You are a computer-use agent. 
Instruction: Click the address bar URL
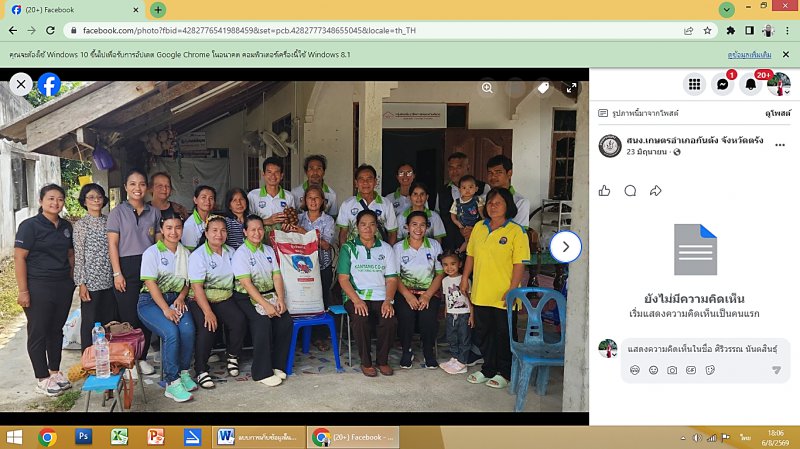pyautogui.click(x=249, y=31)
